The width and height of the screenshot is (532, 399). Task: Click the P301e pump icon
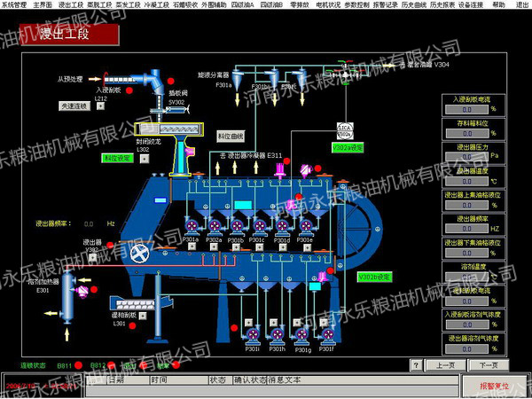304,224
